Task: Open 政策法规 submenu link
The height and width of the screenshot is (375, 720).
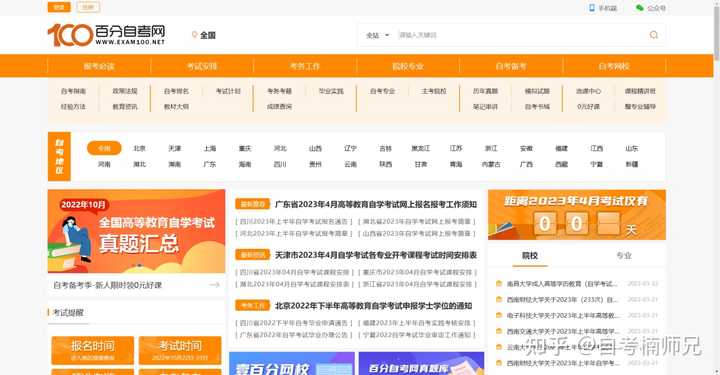Action: pos(125,91)
